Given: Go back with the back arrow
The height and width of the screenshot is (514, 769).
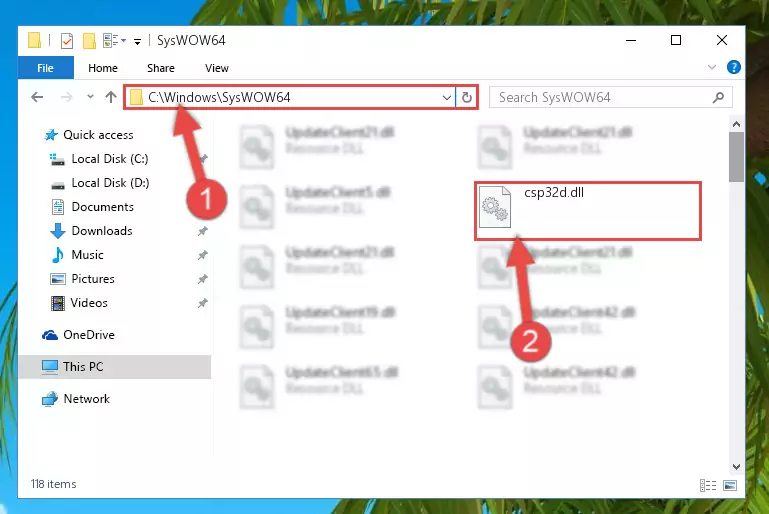Looking at the screenshot, I should pyautogui.click(x=37, y=97).
